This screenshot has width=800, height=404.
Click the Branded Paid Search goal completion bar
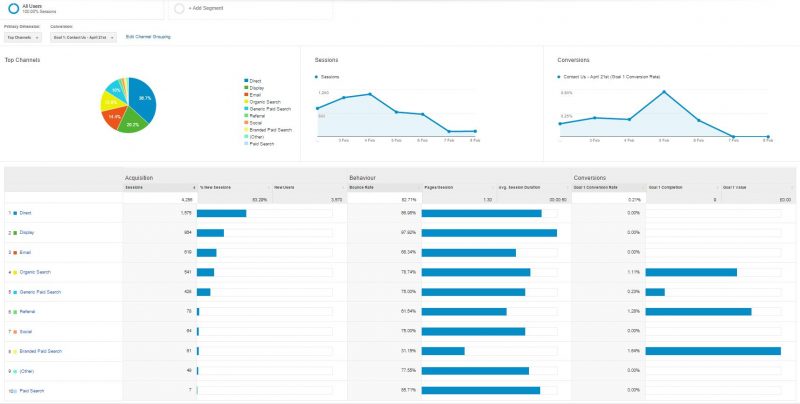point(713,351)
